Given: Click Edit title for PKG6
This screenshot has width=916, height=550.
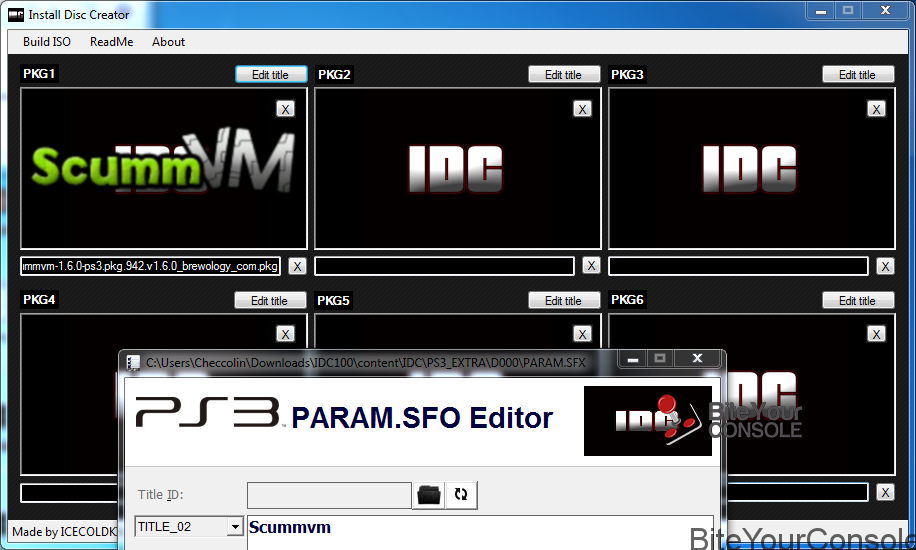Looking at the screenshot, I should coord(858,300).
